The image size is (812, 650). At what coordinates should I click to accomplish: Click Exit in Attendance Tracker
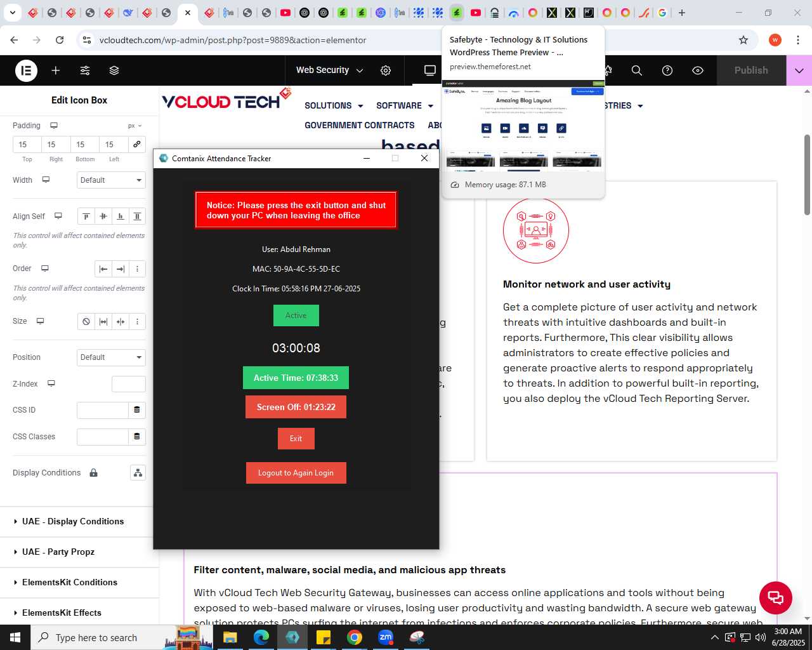[296, 439]
